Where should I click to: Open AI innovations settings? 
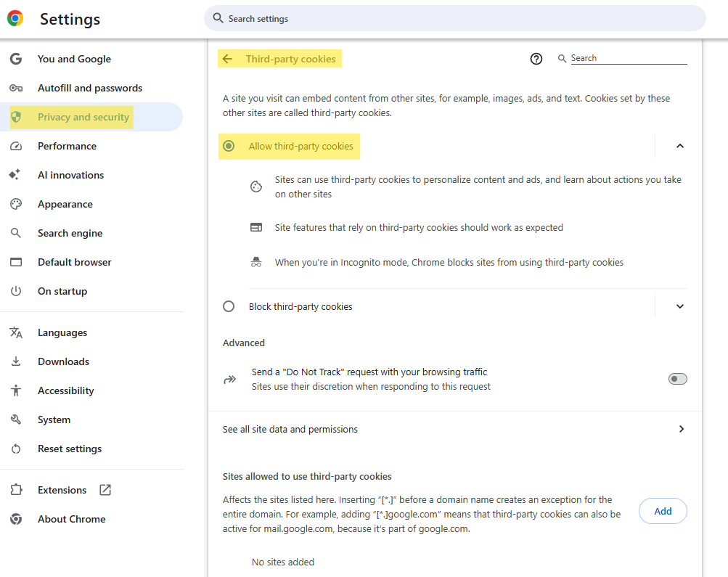[x=71, y=175]
